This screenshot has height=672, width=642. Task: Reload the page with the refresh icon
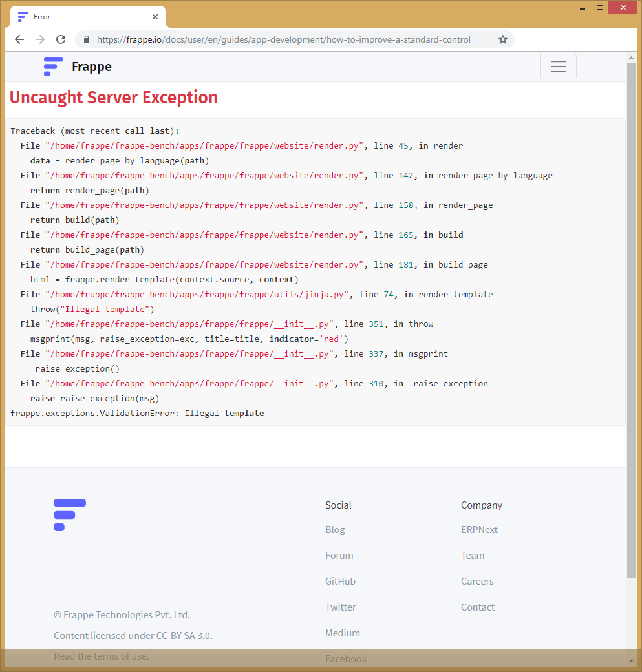click(x=61, y=39)
